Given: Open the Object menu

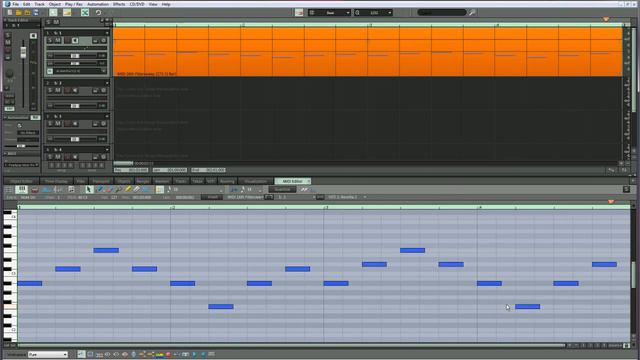Looking at the screenshot, I should pos(55,4).
